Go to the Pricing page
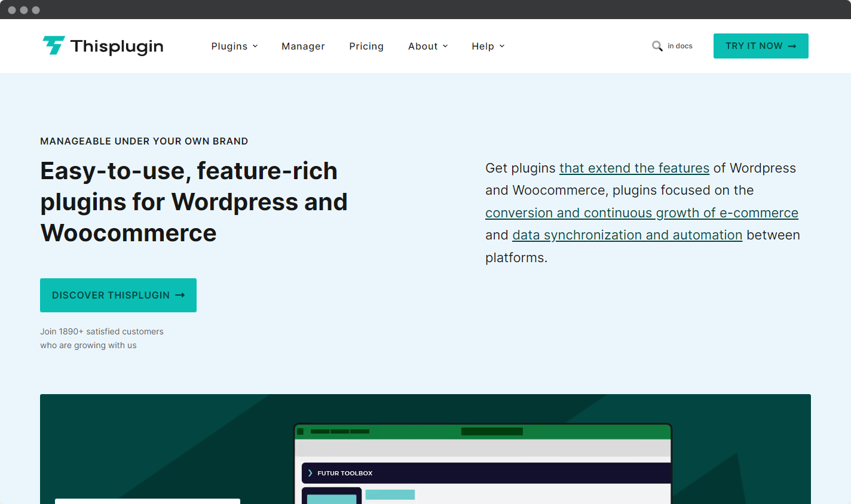 tap(366, 46)
